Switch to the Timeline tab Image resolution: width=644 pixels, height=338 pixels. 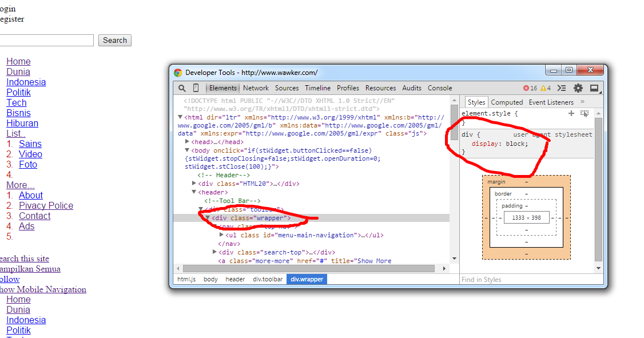(x=317, y=88)
